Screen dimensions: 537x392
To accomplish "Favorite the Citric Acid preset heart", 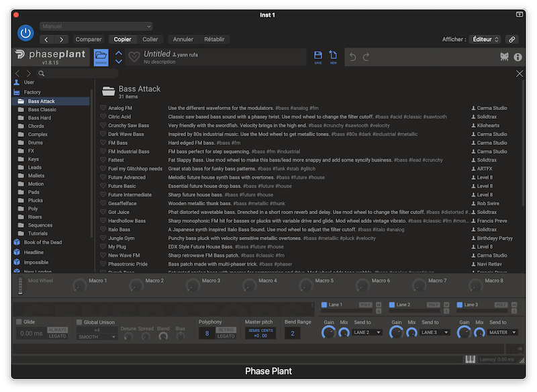I will [103, 116].
